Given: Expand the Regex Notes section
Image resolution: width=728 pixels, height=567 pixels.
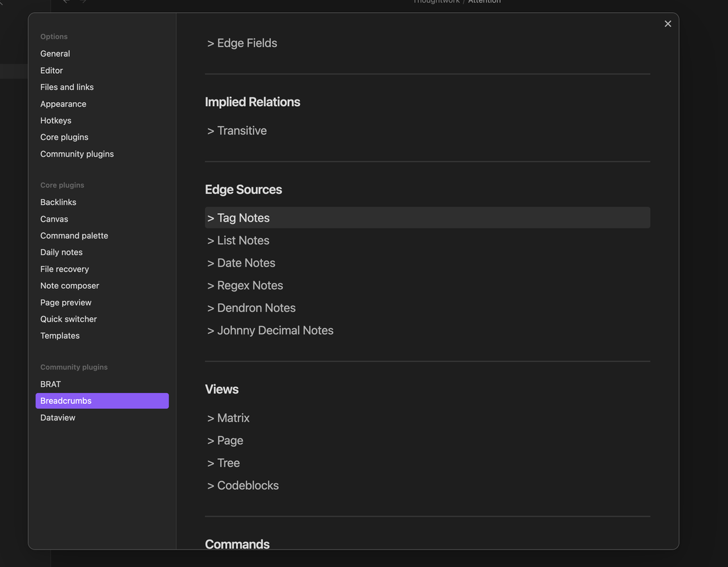Looking at the screenshot, I should click(x=245, y=286).
